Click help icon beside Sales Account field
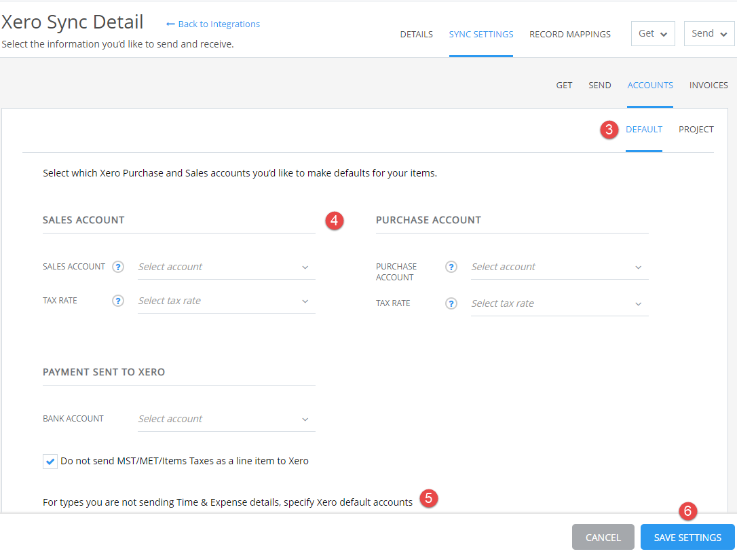 coord(118,267)
